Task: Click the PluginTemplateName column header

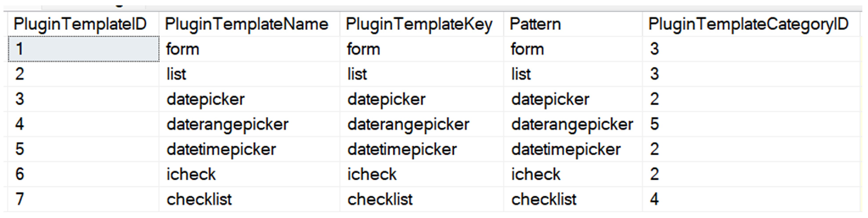Action: (x=246, y=24)
